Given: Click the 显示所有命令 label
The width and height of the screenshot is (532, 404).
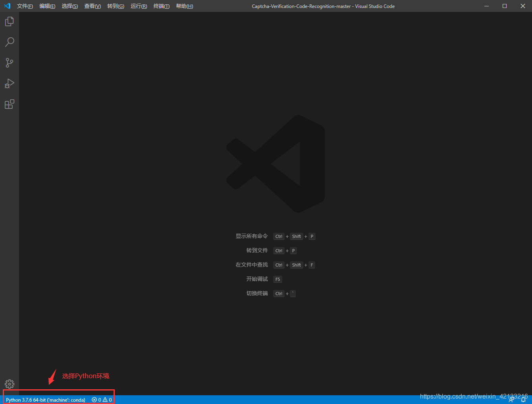Looking at the screenshot, I should pyautogui.click(x=252, y=236).
